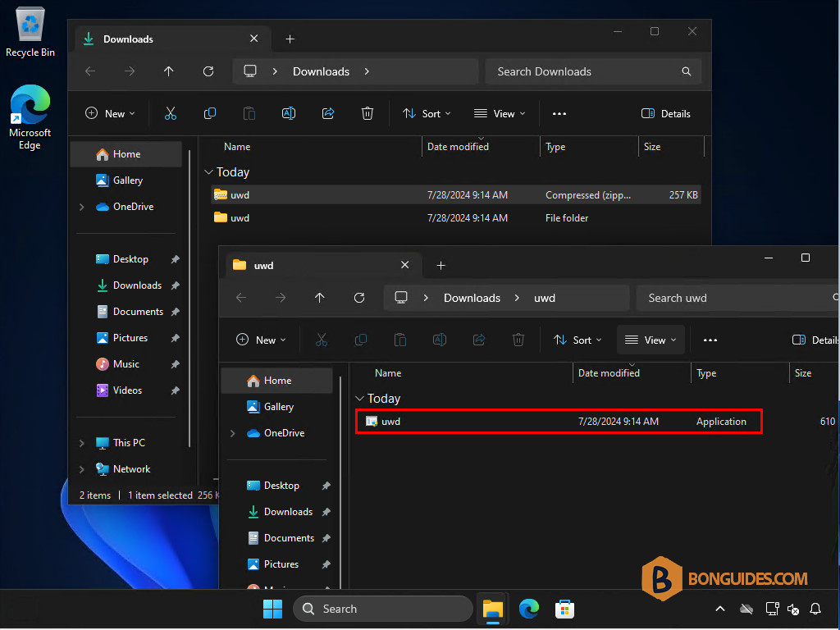Viewport: 840px width, 630px height.
Task: Expand This PC in the sidebar
Action: pyautogui.click(x=82, y=443)
